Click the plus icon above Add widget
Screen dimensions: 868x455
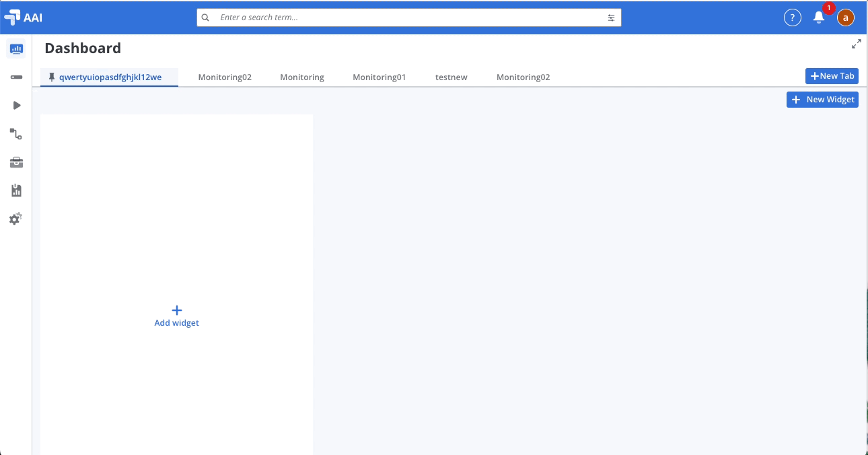pyautogui.click(x=177, y=310)
